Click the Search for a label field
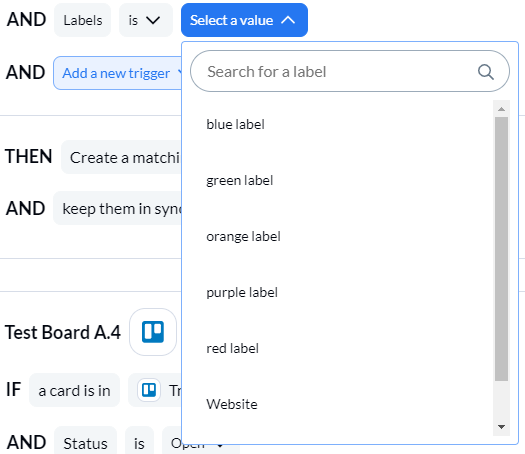The height and width of the screenshot is (454, 525). [x=350, y=71]
